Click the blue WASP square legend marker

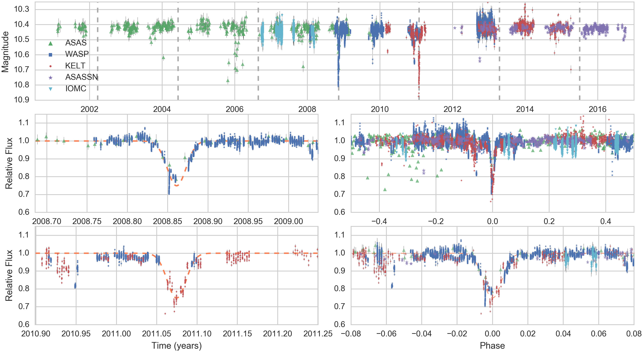click(x=51, y=55)
